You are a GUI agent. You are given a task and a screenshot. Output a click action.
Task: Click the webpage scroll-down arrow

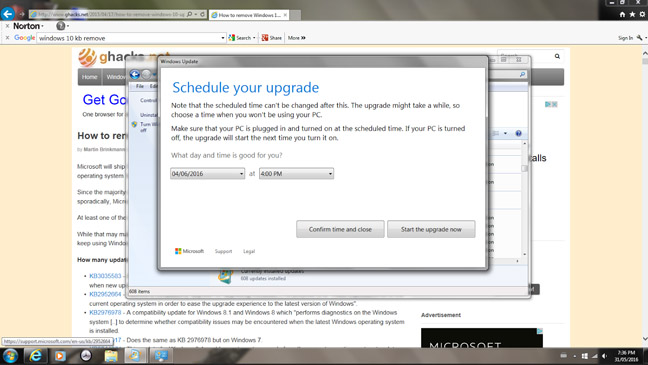[645, 339]
